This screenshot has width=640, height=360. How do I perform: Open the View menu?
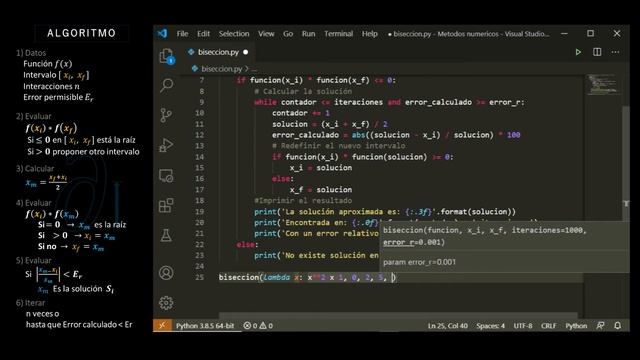coord(266,34)
